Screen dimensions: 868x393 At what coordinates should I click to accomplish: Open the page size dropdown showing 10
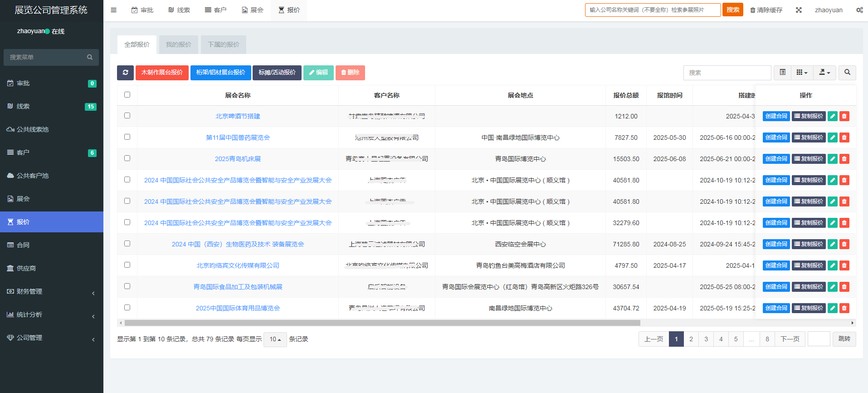coord(275,339)
